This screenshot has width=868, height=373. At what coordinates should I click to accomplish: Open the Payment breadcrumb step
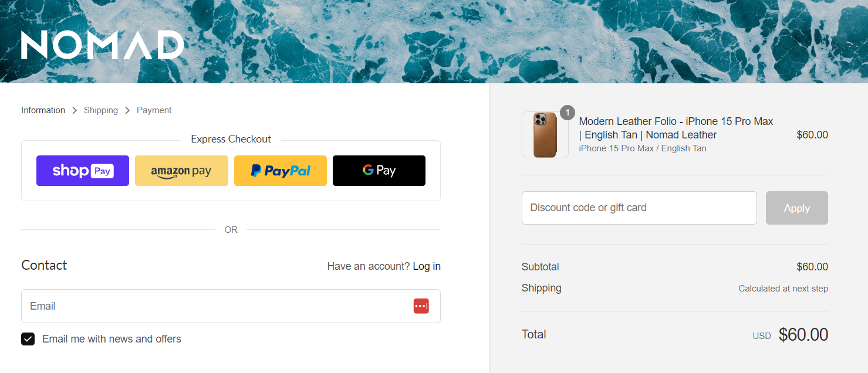coord(154,110)
